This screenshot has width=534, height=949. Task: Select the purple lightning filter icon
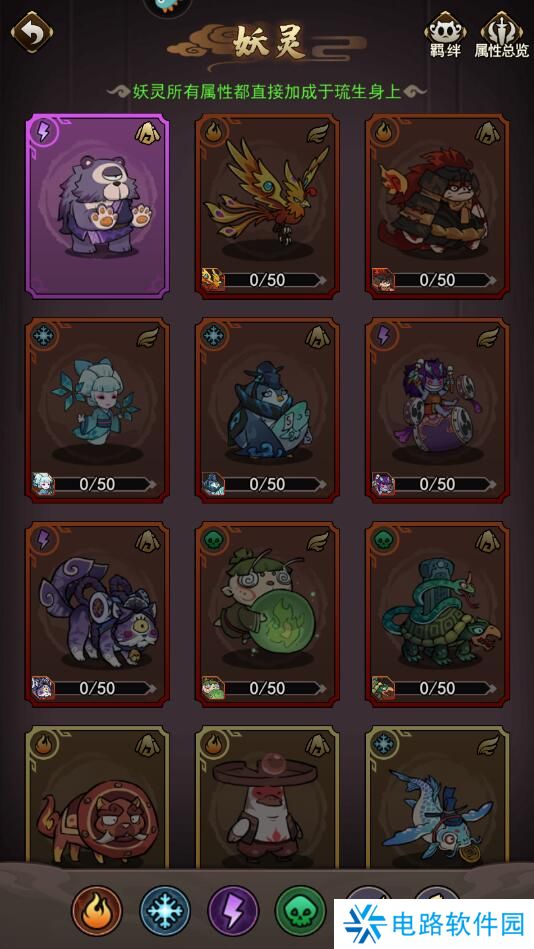tap(233, 911)
